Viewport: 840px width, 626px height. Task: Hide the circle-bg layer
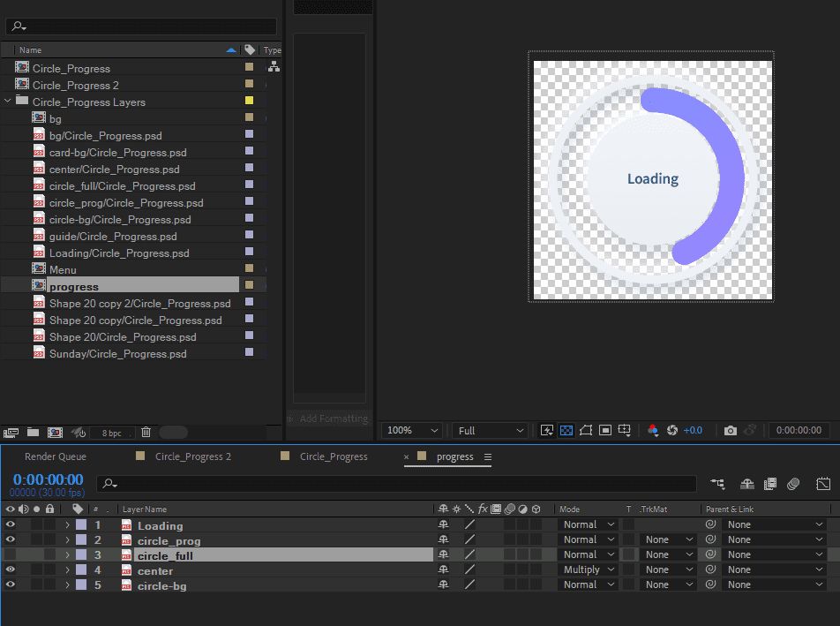11,585
